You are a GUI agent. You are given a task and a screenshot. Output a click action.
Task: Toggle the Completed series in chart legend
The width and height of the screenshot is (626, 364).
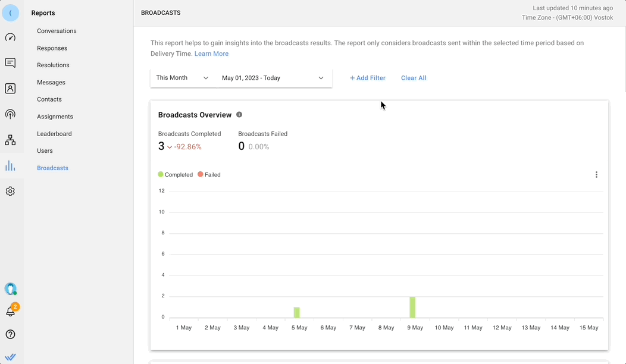[x=176, y=175]
